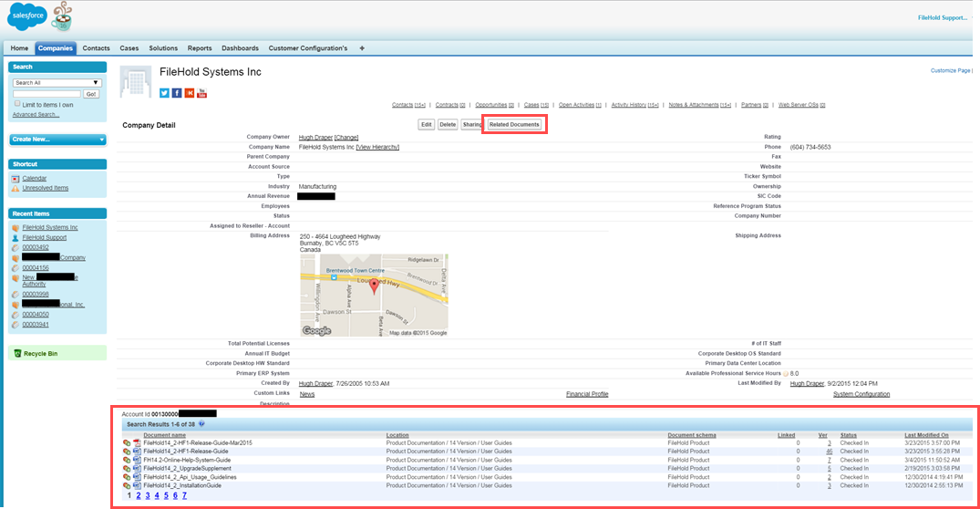Click the link icon left of FileHold14_2_InstallationGuide

pyautogui.click(x=127, y=486)
